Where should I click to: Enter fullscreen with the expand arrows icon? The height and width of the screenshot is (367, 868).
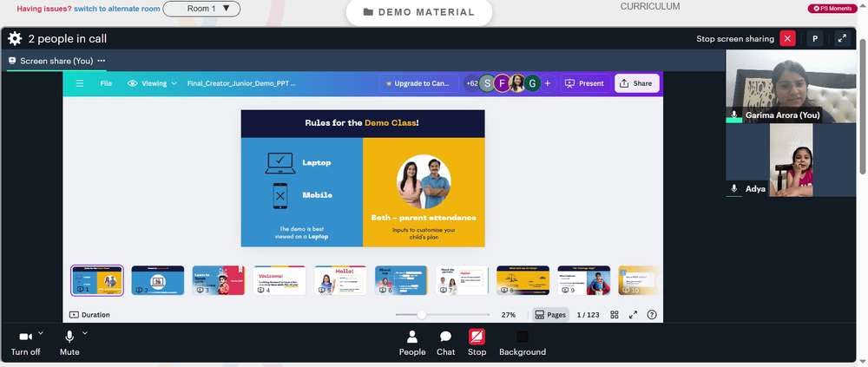click(x=842, y=39)
